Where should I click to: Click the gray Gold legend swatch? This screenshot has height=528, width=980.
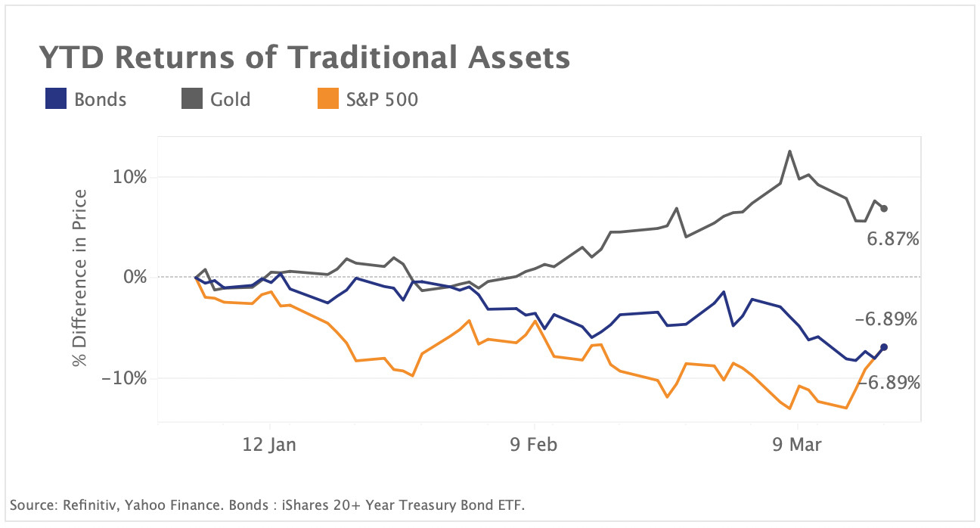click(x=193, y=99)
